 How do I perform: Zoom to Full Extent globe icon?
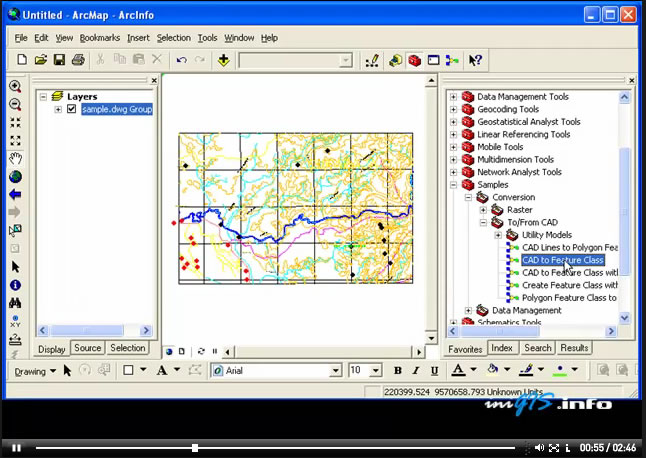[x=15, y=177]
